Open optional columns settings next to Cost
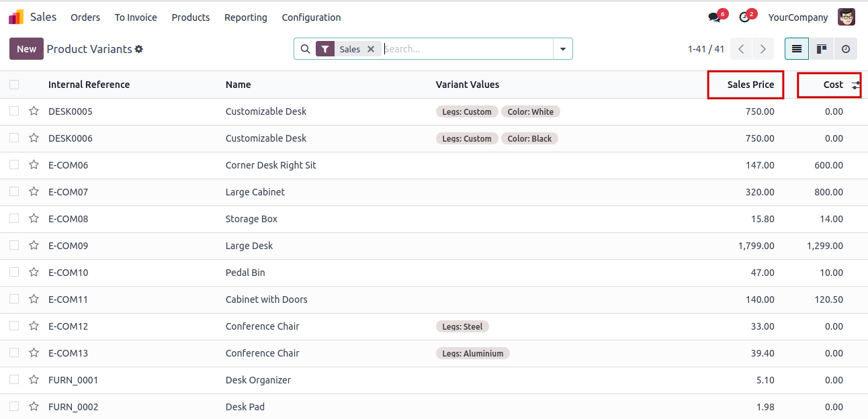Screen dimensions: 868x419 [x=856, y=85]
